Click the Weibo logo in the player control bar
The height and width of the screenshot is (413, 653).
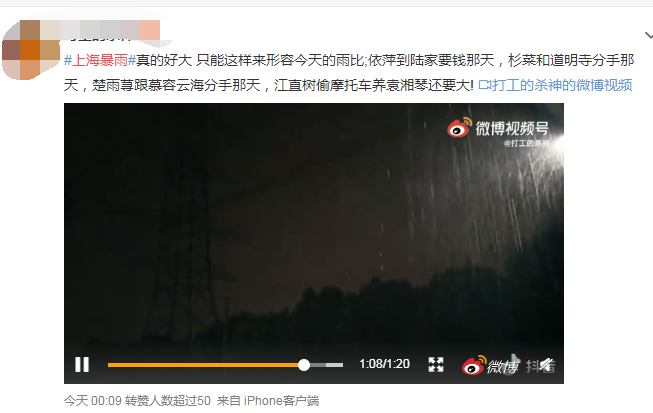click(490, 365)
